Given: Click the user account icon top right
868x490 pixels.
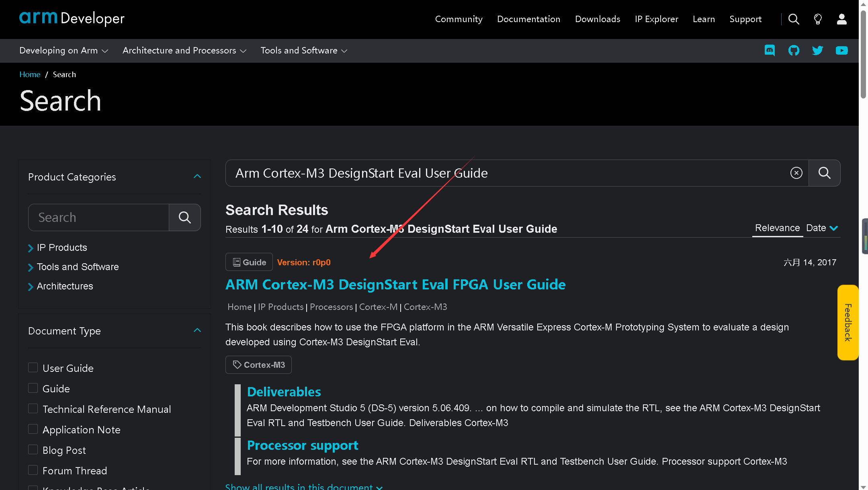Looking at the screenshot, I should coord(842,19).
